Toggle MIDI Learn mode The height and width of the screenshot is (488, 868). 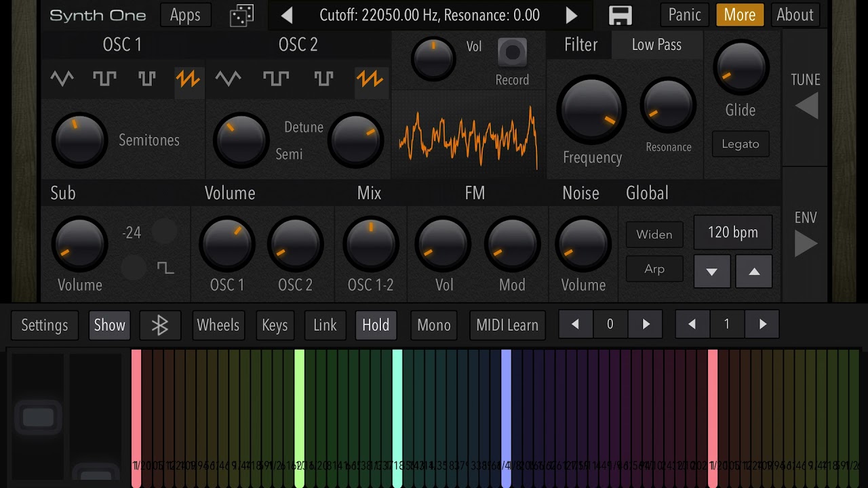507,325
